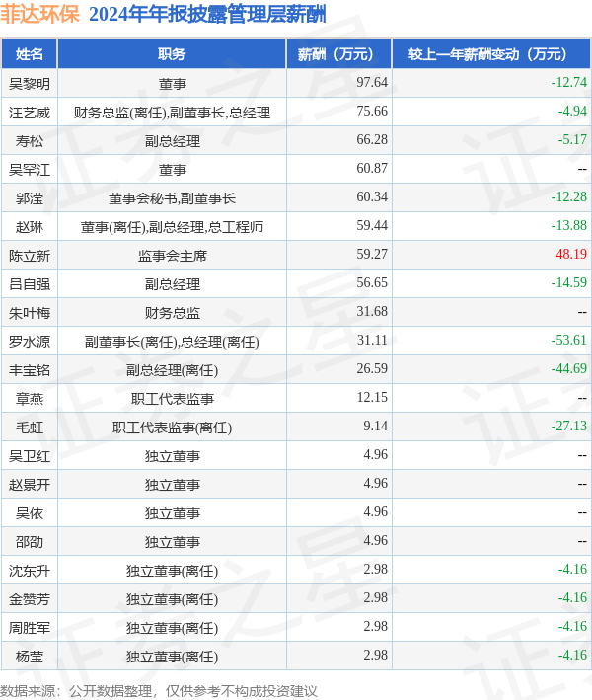This screenshot has width=592, height=700.
Task: Select the name cell 罗水源
Action: pos(30,341)
